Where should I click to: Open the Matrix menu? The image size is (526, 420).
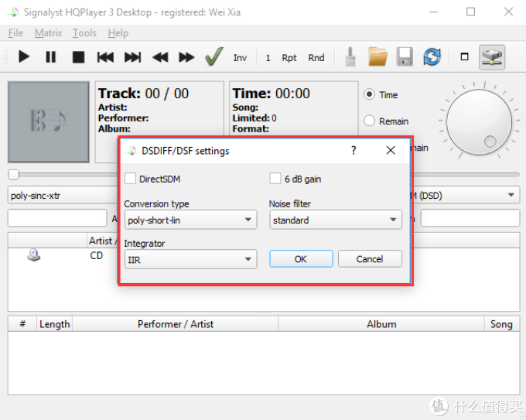point(48,33)
